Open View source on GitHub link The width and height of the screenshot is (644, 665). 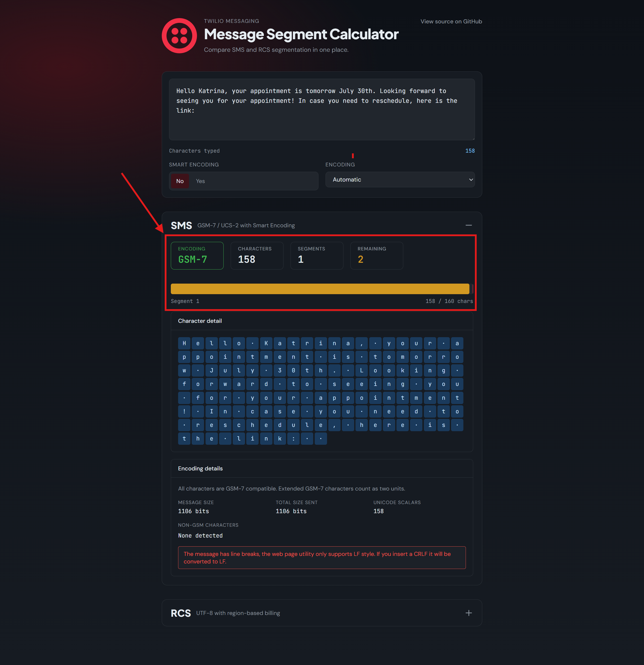pos(451,21)
